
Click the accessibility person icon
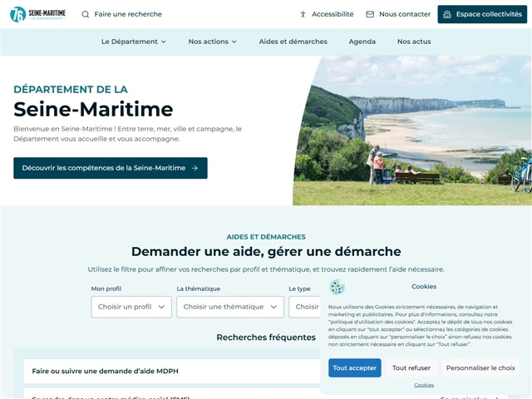pyautogui.click(x=303, y=14)
